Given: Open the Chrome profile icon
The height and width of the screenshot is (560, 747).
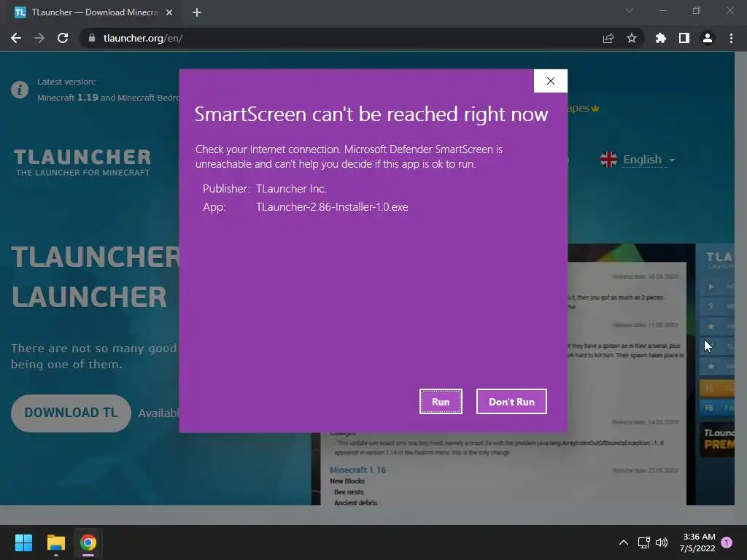Looking at the screenshot, I should coord(708,38).
